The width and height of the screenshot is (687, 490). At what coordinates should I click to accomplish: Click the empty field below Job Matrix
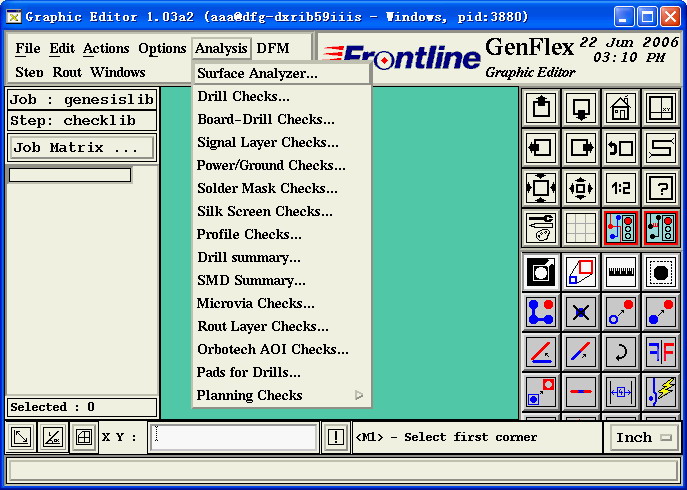coord(70,175)
